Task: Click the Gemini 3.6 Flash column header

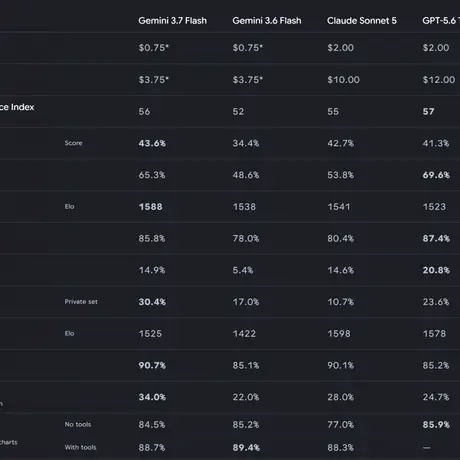Action: pos(267,21)
